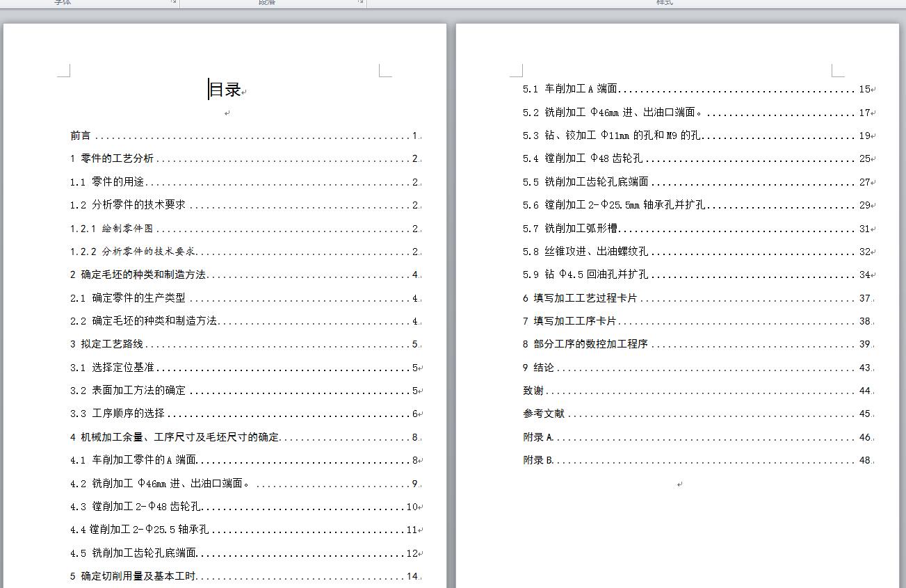Click the '3.1 选择定位基准' entry
The height and width of the screenshot is (588, 906).
[245, 368]
